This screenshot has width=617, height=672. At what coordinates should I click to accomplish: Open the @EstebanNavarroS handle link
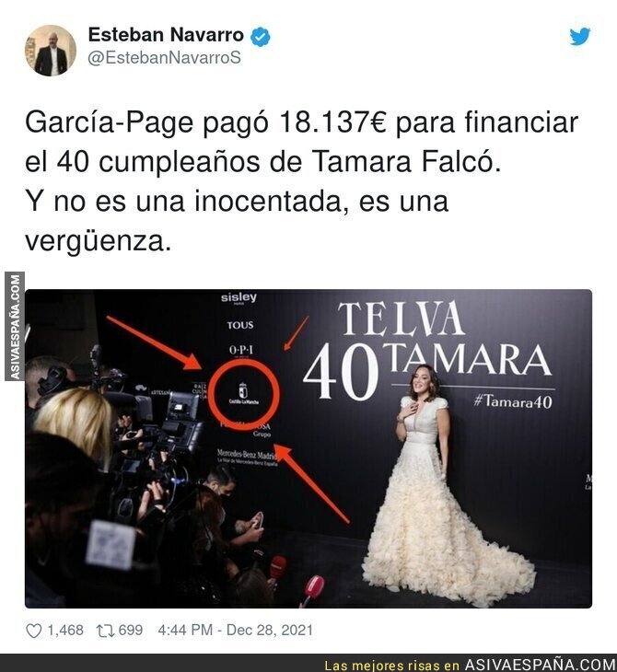pyautogui.click(x=164, y=58)
